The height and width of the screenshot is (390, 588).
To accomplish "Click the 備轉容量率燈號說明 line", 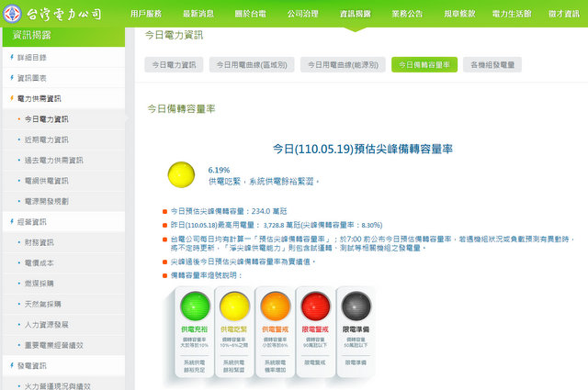I will pyautogui.click(x=207, y=275).
